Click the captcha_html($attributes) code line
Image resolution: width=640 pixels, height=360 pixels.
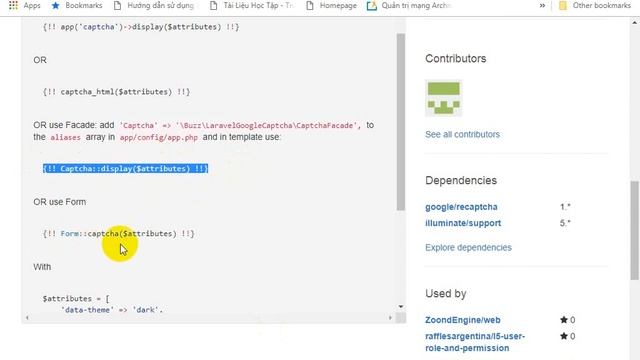point(116,92)
